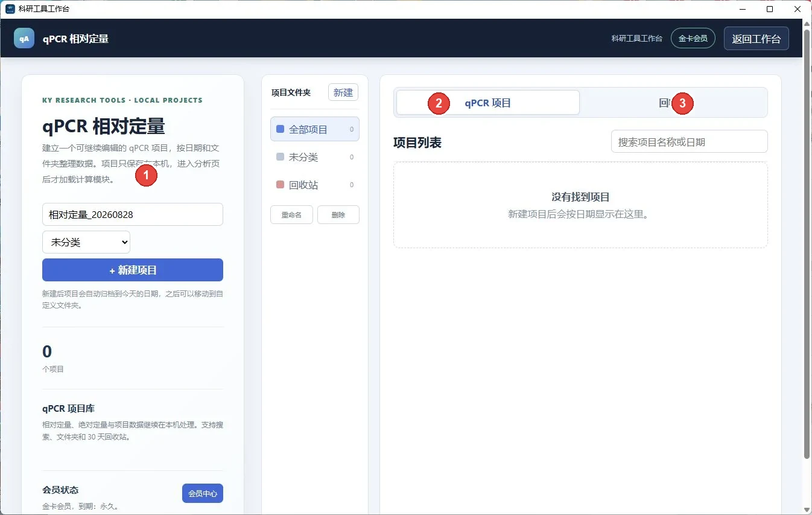
Task: Click the 项目列表 heading
Action: (417, 142)
